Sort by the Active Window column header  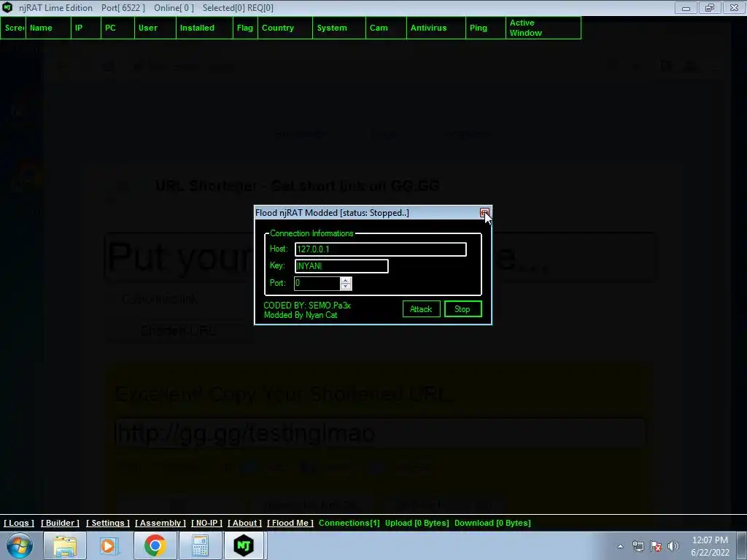(543, 28)
